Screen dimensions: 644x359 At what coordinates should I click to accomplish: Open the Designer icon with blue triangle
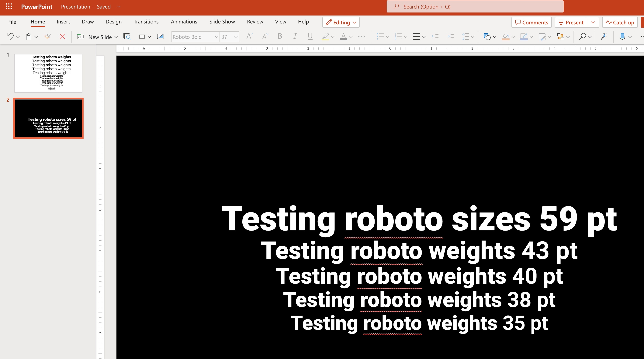(x=161, y=37)
